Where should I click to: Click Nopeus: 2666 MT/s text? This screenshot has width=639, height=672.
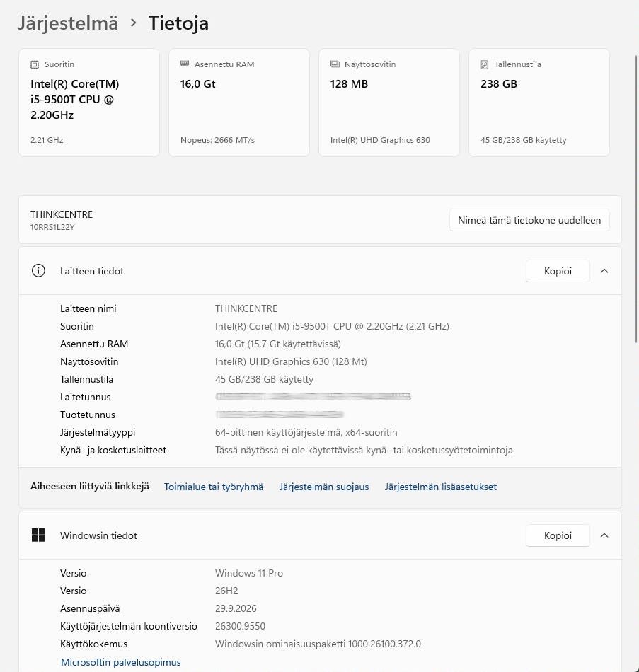tap(217, 140)
